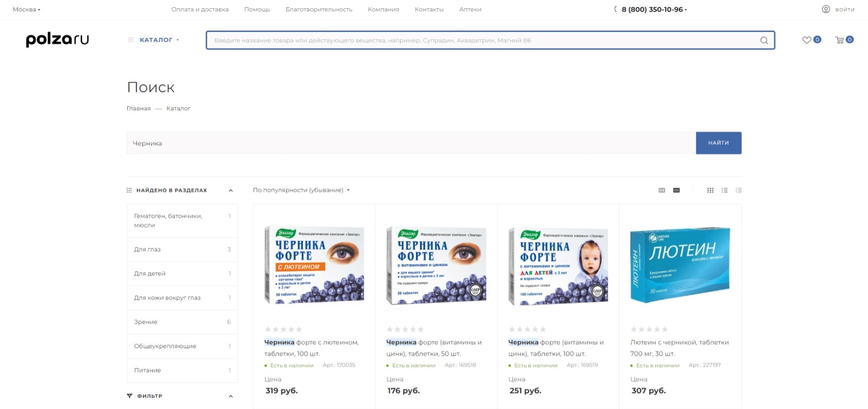Go to Главная breadcrumb
The height and width of the screenshot is (409, 868).
coord(139,108)
